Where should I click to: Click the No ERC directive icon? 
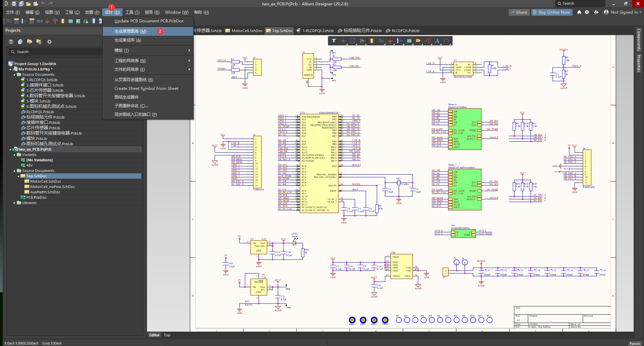[428, 41]
